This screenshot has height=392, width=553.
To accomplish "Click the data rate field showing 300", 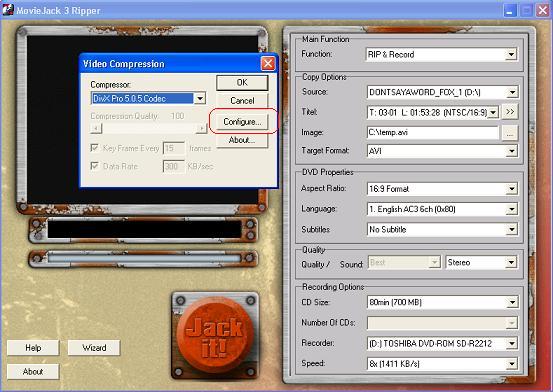I will 174,166.
